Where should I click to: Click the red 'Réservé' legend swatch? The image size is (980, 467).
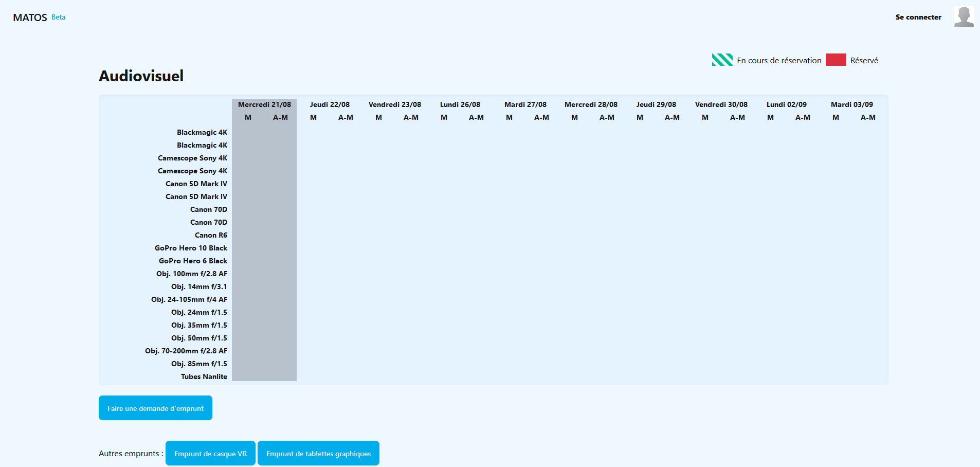836,60
